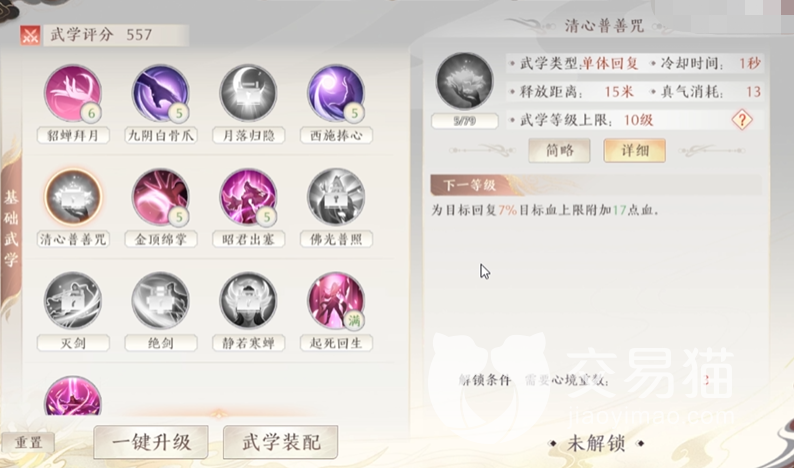
Task: Choose the locked 月落归隐 skill icon
Action: point(248,93)
